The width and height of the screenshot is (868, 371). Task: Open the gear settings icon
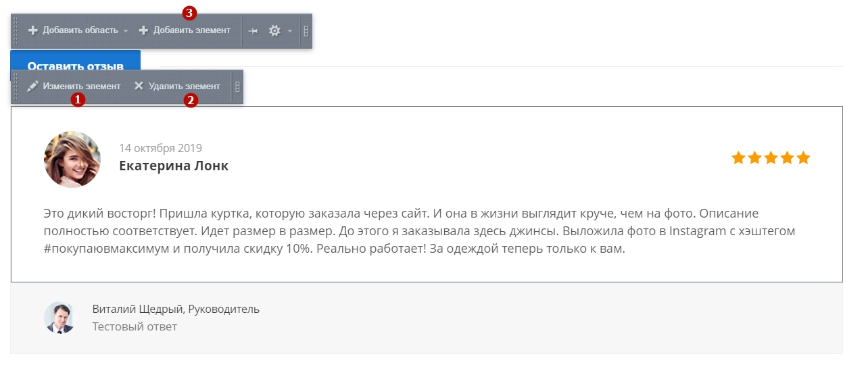click(x=274, y=31)
